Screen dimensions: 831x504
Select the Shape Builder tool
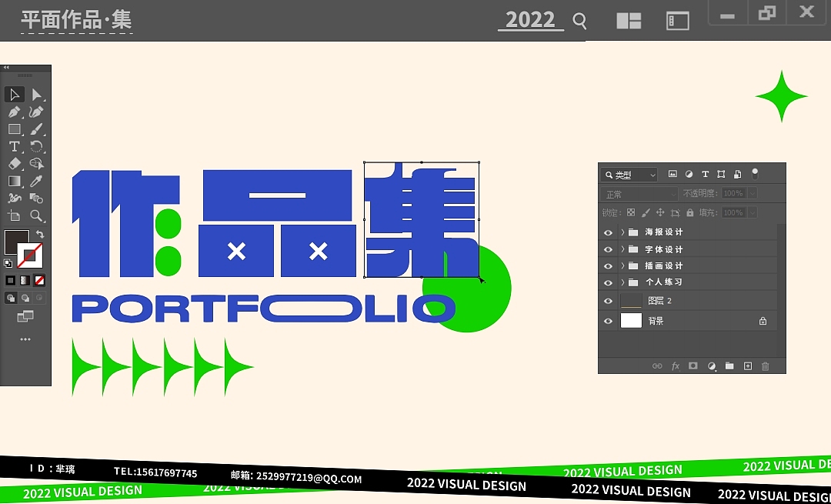pos(37,199)
